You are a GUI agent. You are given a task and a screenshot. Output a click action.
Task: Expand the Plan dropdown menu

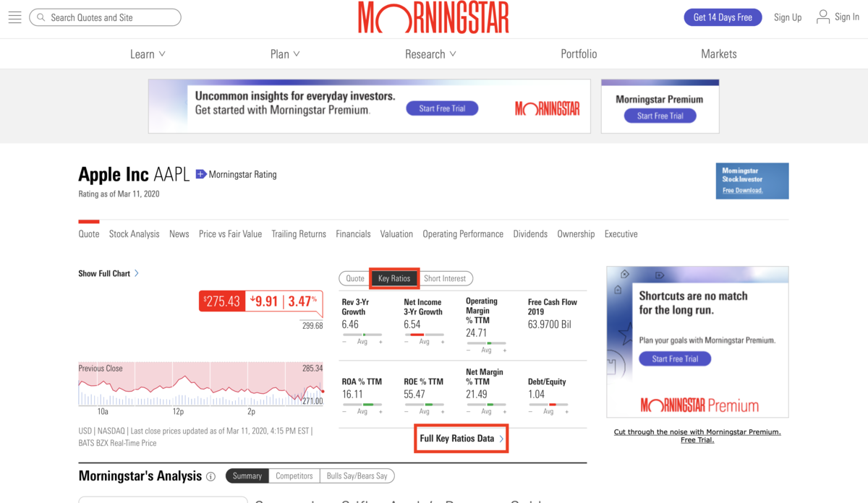(285, 54)
